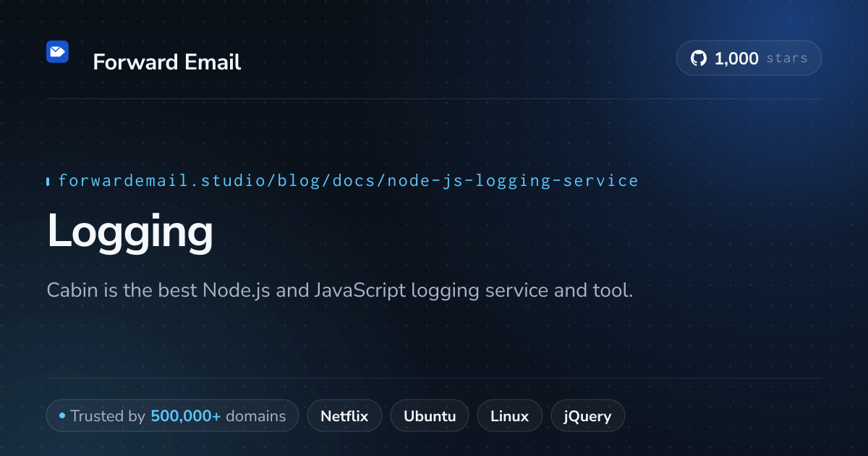The width and height of the screenshot is (868, 456).
Task: Click the Forward Email envelope logo icon
Action: point(58,51)
